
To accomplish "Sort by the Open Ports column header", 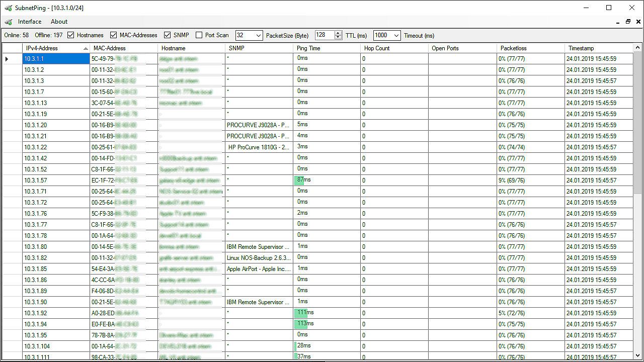I will [x=462, y=48].
